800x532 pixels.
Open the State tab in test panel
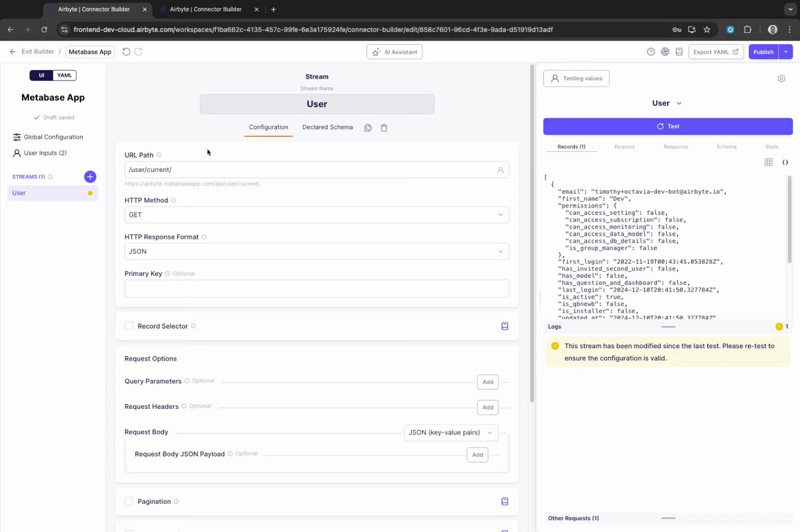pos(772,147)
